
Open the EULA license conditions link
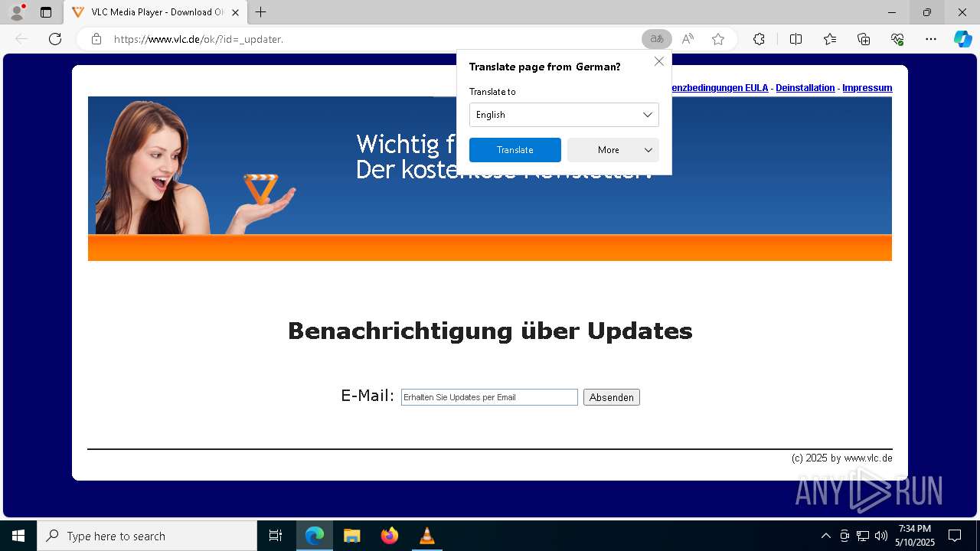point(719,88)
